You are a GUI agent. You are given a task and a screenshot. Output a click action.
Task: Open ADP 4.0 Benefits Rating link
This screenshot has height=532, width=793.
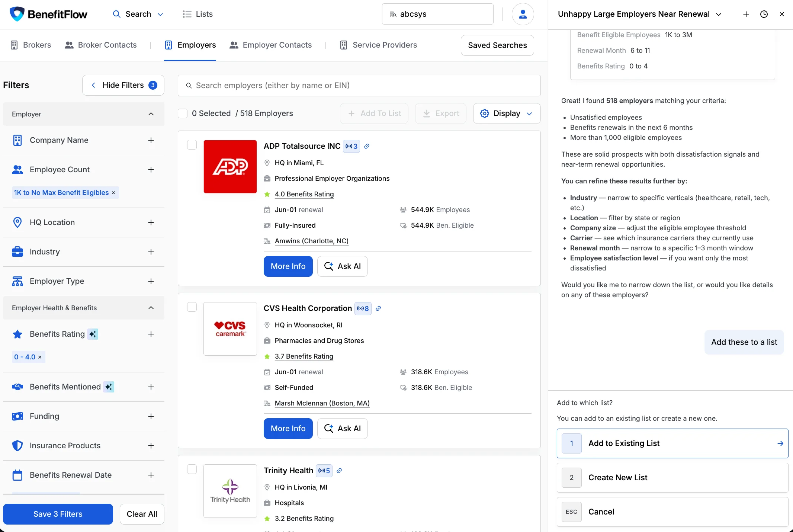coord(304,194)
